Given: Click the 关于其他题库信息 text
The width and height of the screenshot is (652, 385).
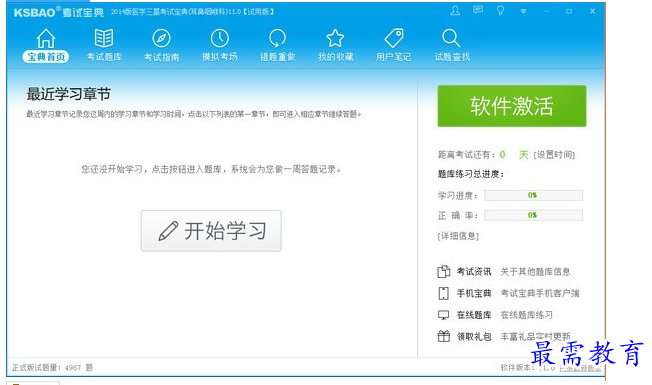Looking at the screenshot, I should (535, 271).
